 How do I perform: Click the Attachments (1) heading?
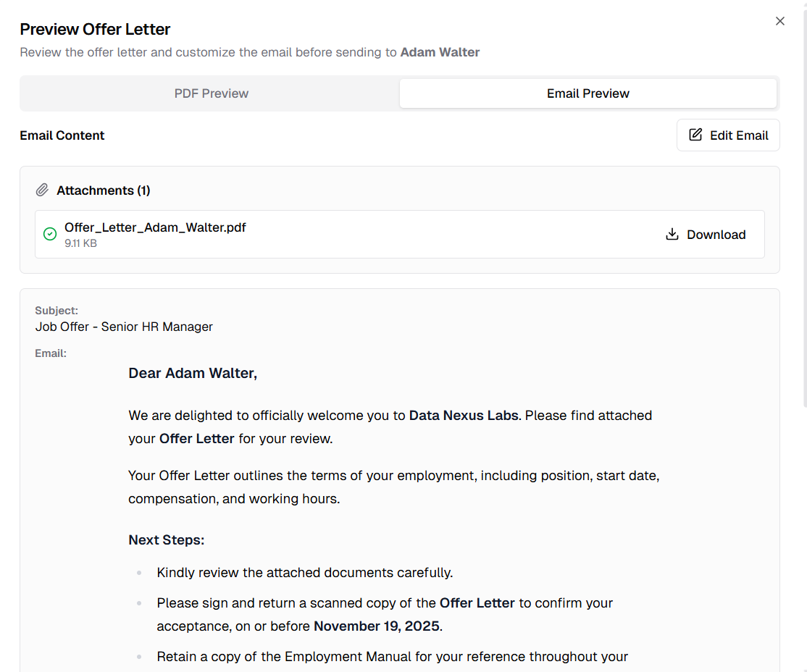point(104,190)
